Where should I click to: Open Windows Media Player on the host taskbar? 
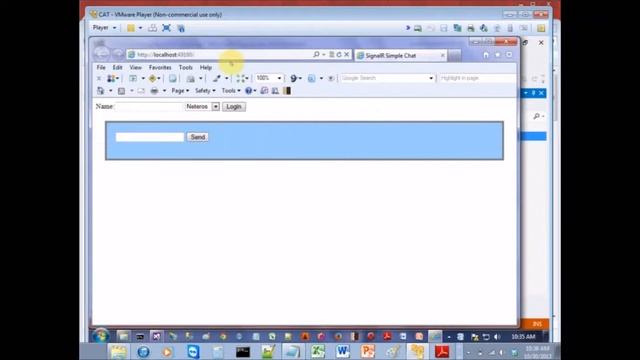coord(167,351)
